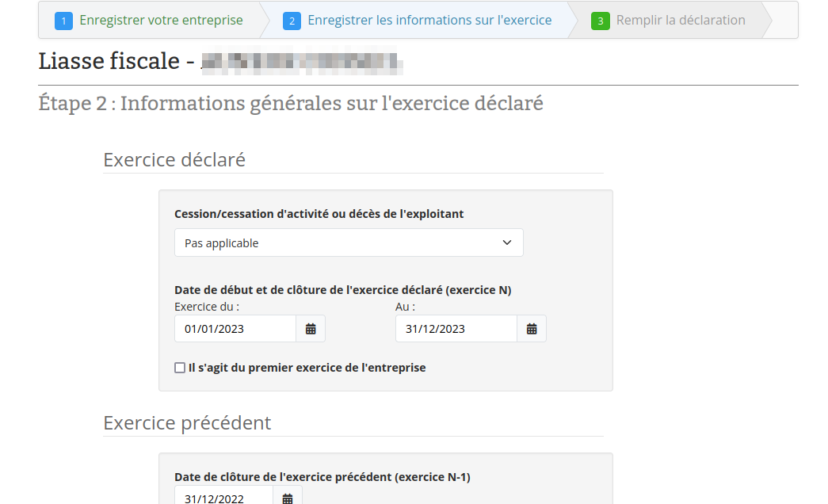Viewport: 828px width, 504px height.
Task: Tick the first exercise of the company checkbox
Action: coord(180,368)
